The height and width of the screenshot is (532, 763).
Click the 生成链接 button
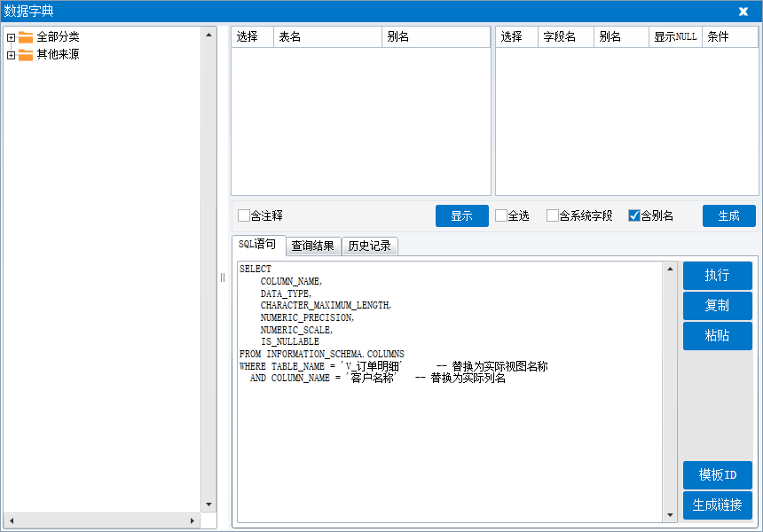click(717, 505)
